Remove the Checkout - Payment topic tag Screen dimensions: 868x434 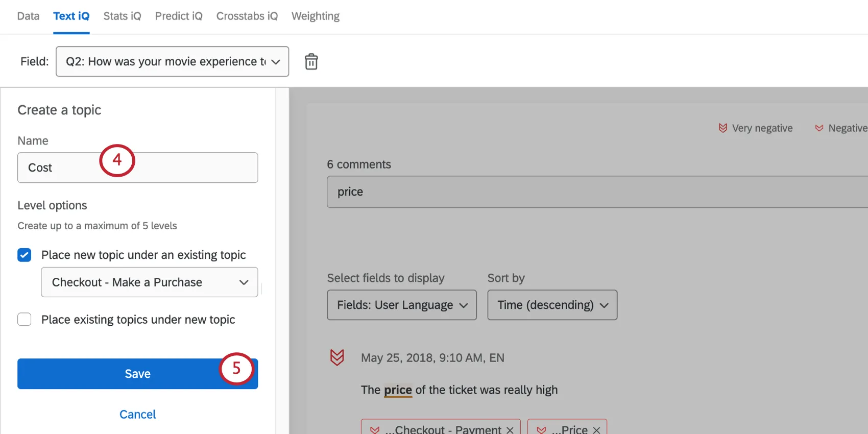509,429
